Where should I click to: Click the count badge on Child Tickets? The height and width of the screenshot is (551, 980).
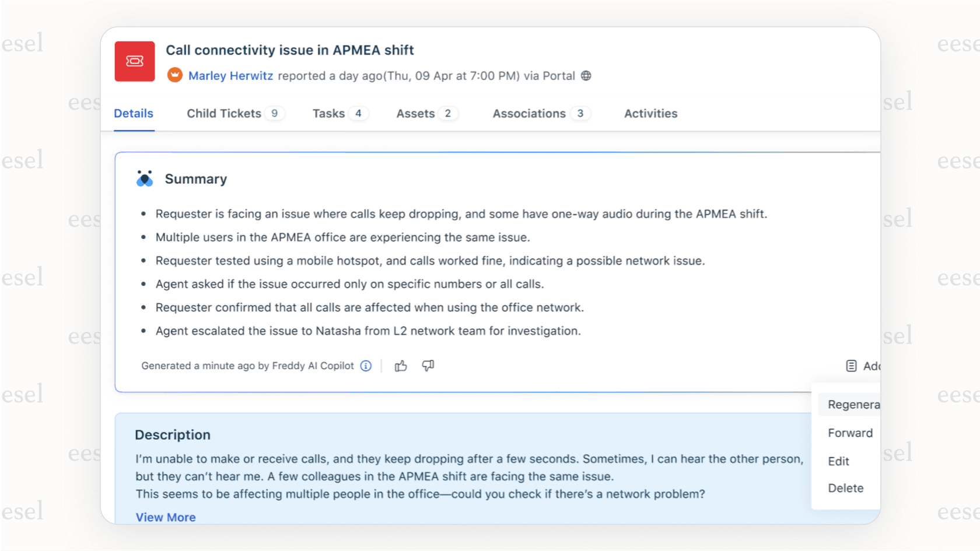(275, 113)
